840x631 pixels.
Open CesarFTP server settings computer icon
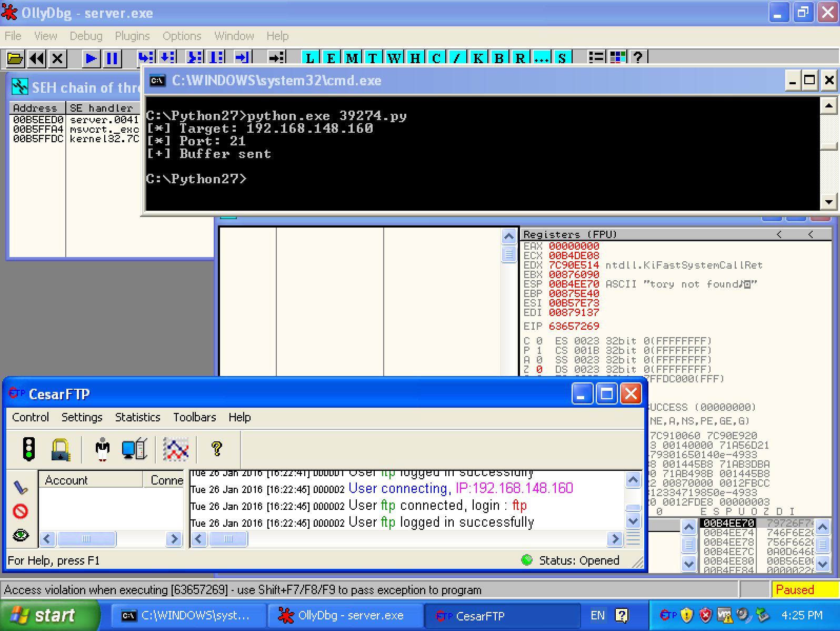[x=134, y=449]
